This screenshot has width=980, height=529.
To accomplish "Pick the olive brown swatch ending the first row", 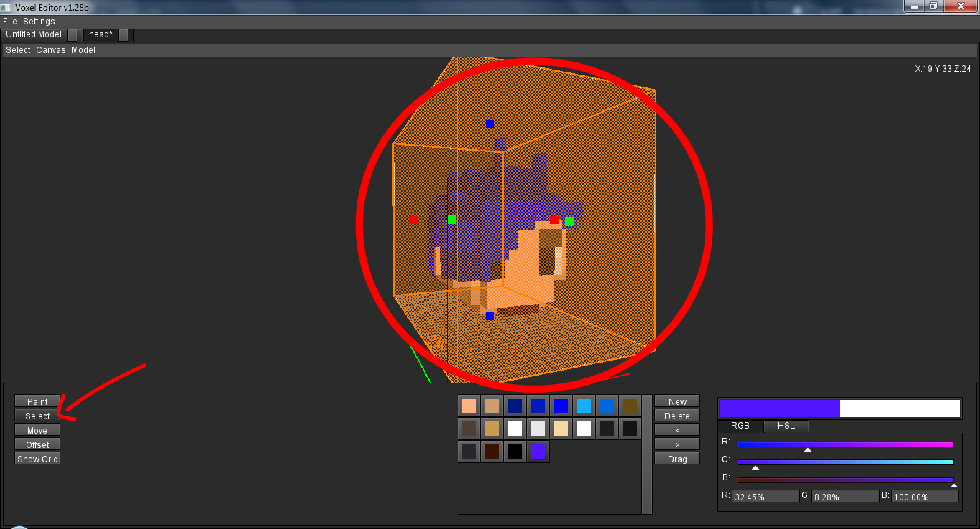I will point(630,406).
